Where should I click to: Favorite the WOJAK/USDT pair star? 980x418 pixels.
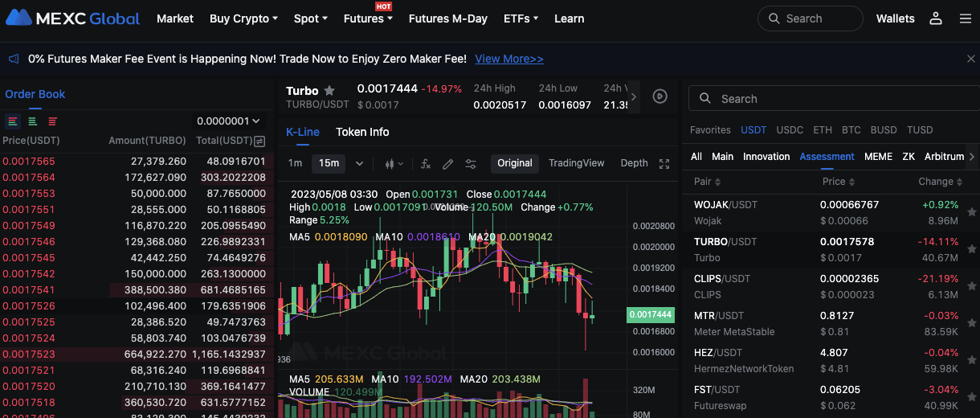(x=972, y=213)
